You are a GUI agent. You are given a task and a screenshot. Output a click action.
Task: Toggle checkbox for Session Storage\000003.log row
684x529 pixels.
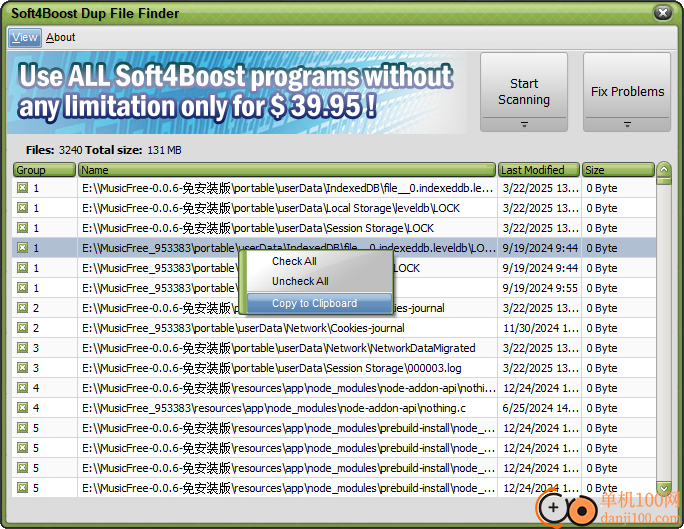coord(22,368)
